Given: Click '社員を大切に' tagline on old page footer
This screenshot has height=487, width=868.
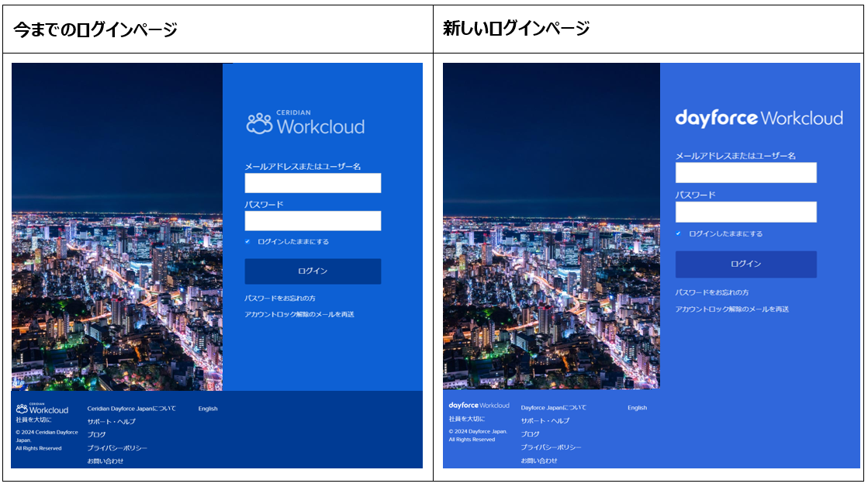Looking at the screenshot, I should (33, 420).
